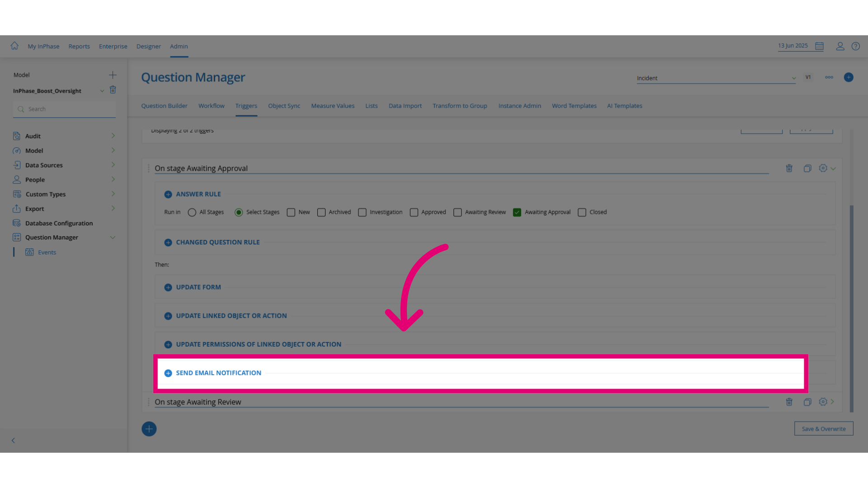Check the New stage checkbox

point(291,212)
